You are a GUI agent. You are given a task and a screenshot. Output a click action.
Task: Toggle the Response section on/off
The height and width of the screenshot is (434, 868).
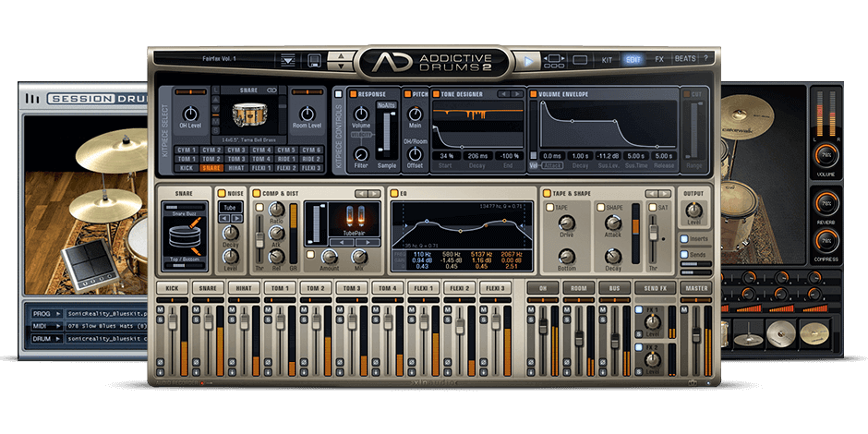(353, 94)
